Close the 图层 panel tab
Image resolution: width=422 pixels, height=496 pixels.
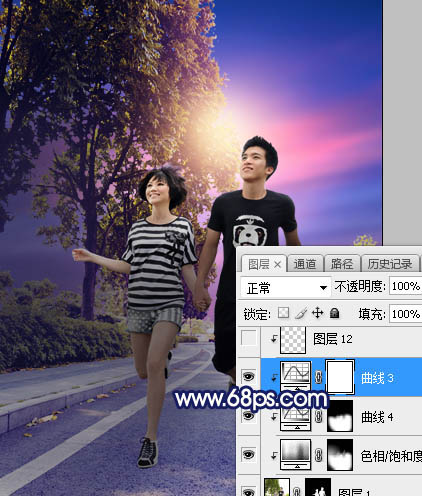277,265
